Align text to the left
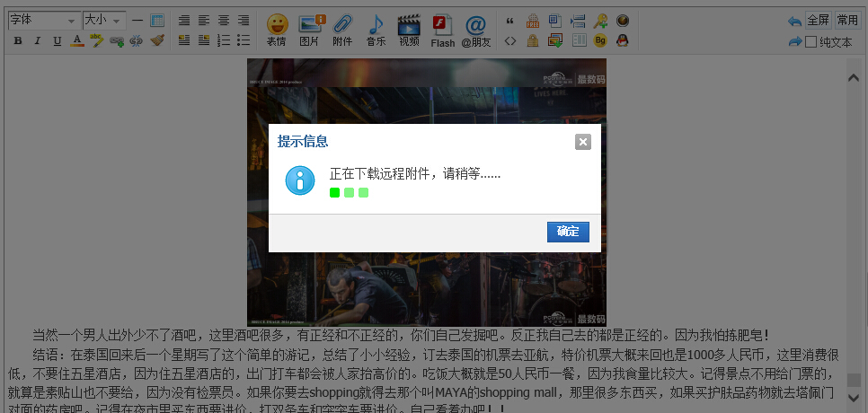 [x=204, y=21]
